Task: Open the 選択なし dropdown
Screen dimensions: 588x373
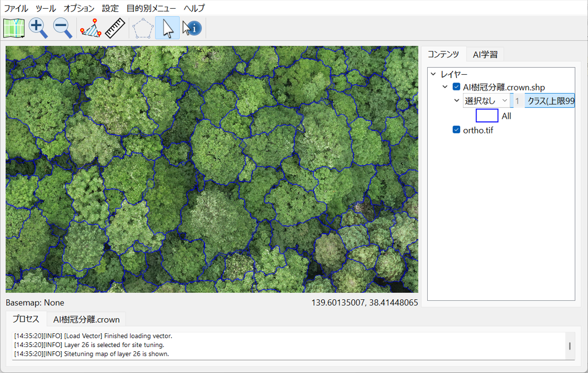Action: 486,101
